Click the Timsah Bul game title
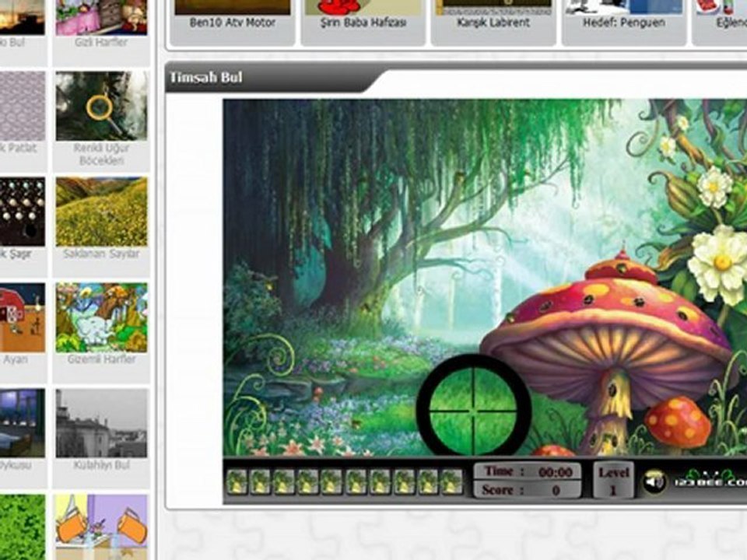 205,78
